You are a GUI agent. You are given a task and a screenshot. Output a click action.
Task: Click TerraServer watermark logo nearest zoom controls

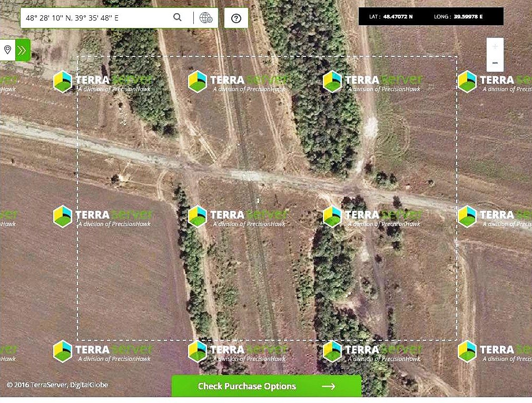click(467, 82)
